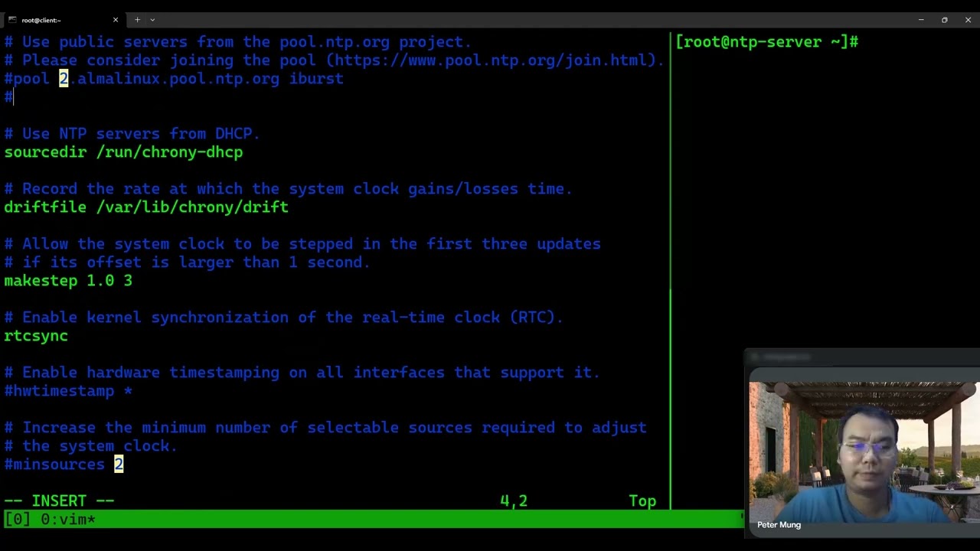The height and width of the screenshot is (551, 980).
Task: Click '# Use public servers' comment line
Action: click(x=238, y=42)
